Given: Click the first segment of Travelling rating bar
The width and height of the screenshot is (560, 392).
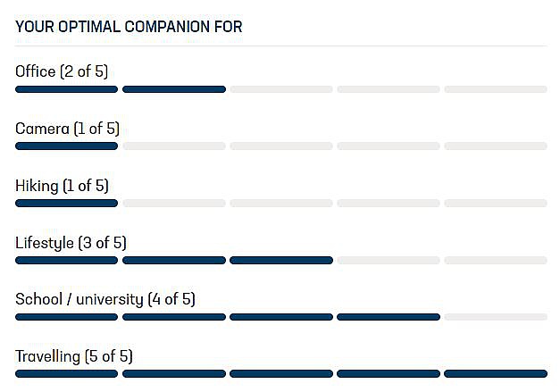Looking at the screenshot, I should (67, 373).
